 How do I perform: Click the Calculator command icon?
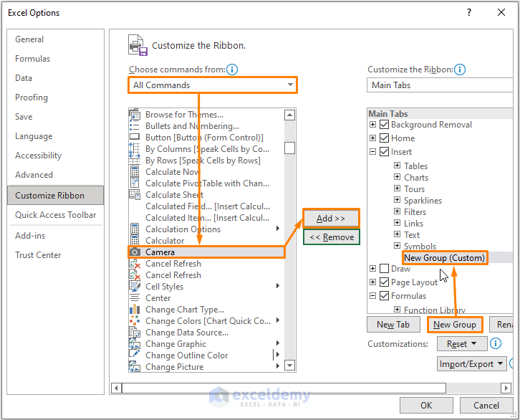[135, 241]
